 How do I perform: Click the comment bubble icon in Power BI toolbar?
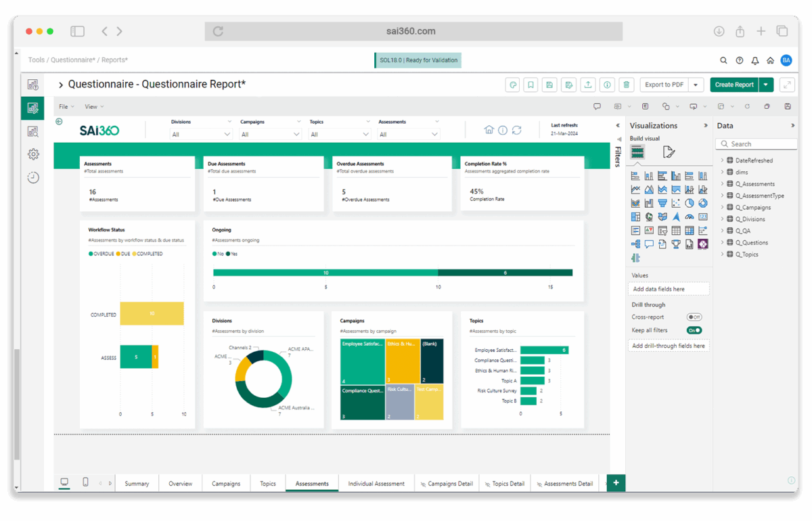tap(597, 106)
